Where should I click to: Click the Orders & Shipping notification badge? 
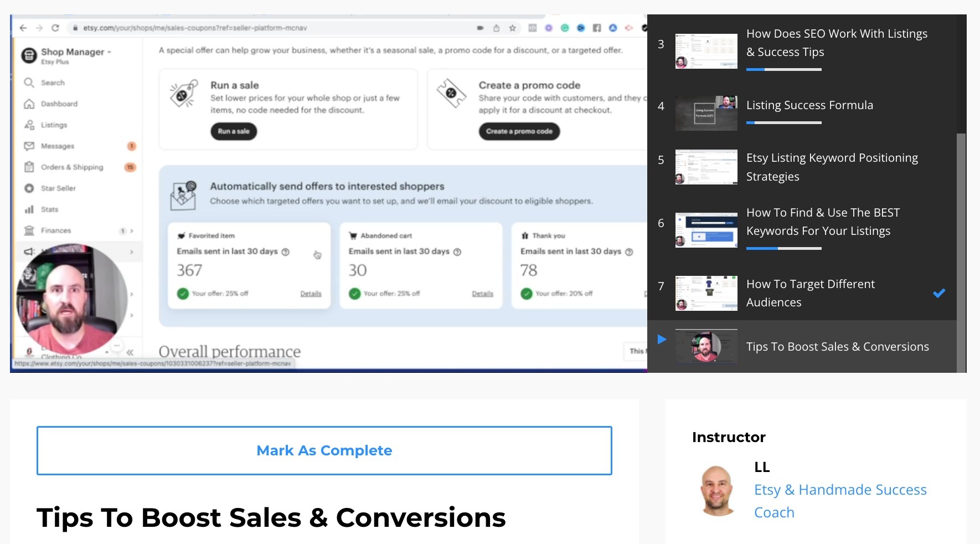click(130, 167)
